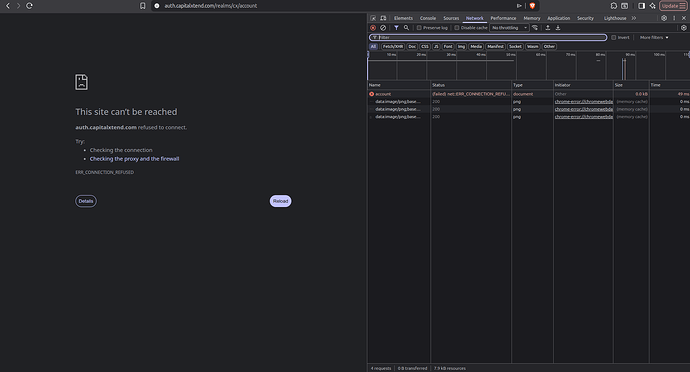690x372 pixels.
Task: Export HAR file with the download icon
Action: [558, 28]
